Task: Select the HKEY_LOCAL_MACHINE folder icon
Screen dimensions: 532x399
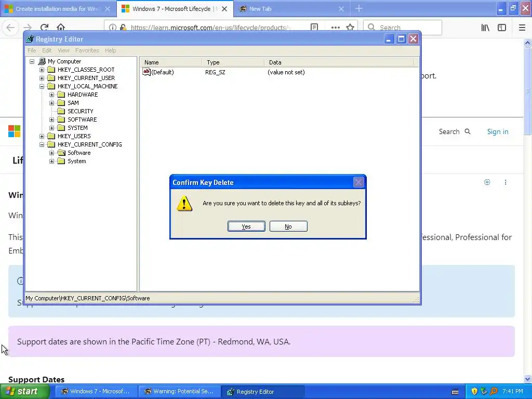Action: tap(51, 86)
